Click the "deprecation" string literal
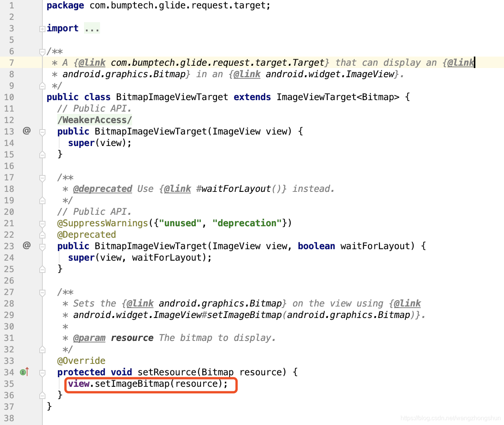Viewport: 504px width, 425px height. click(x=247, y=223)
